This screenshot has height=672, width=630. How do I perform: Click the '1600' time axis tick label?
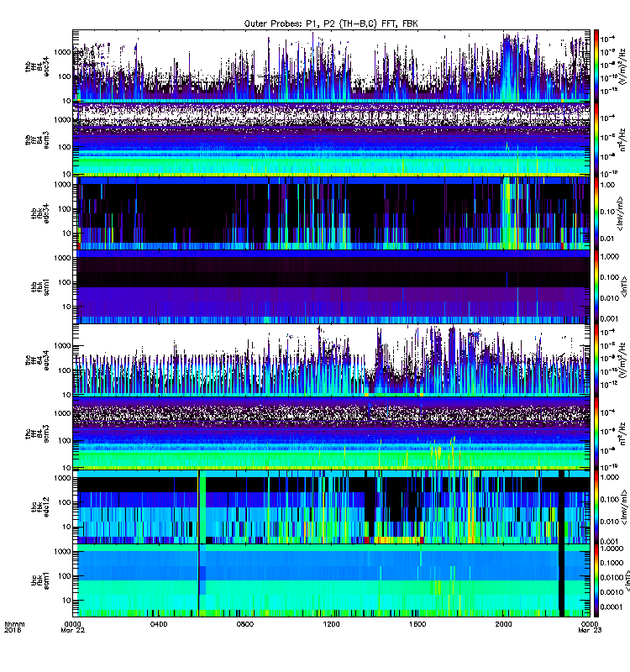417,624
